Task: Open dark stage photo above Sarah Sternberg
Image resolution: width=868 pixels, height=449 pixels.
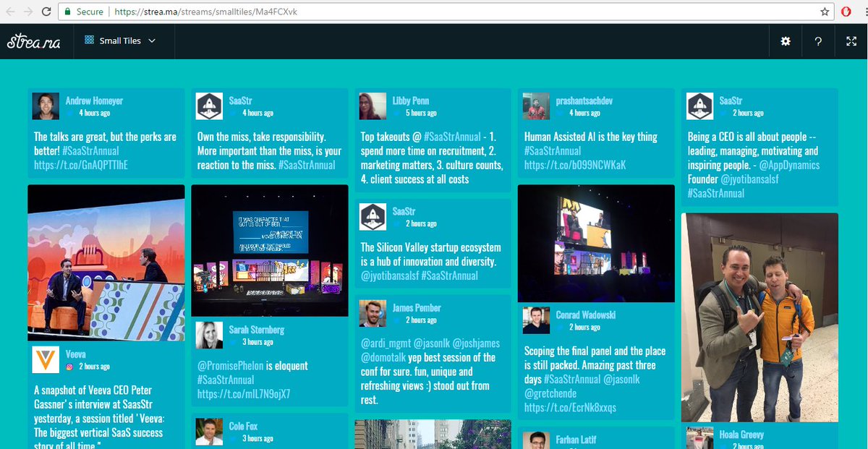Action: coord(270,251)
